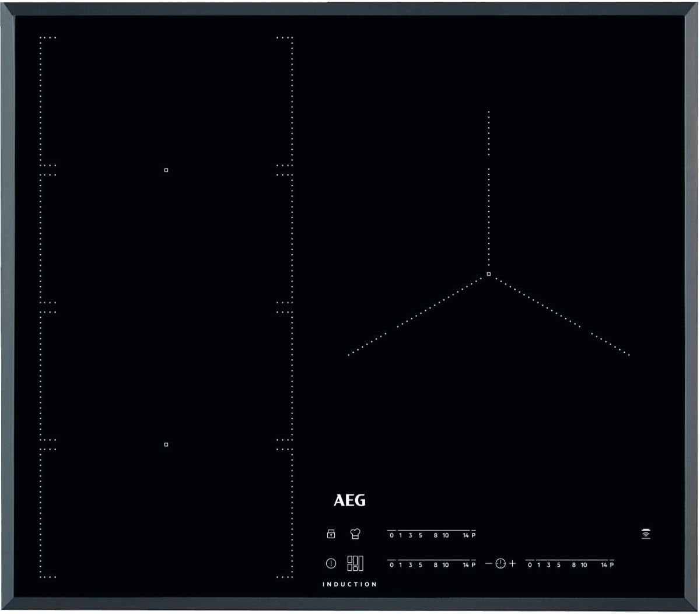700x614 pixels.
Task: Tap the INDUCTION label text
Action: click(x=349, y=584)
